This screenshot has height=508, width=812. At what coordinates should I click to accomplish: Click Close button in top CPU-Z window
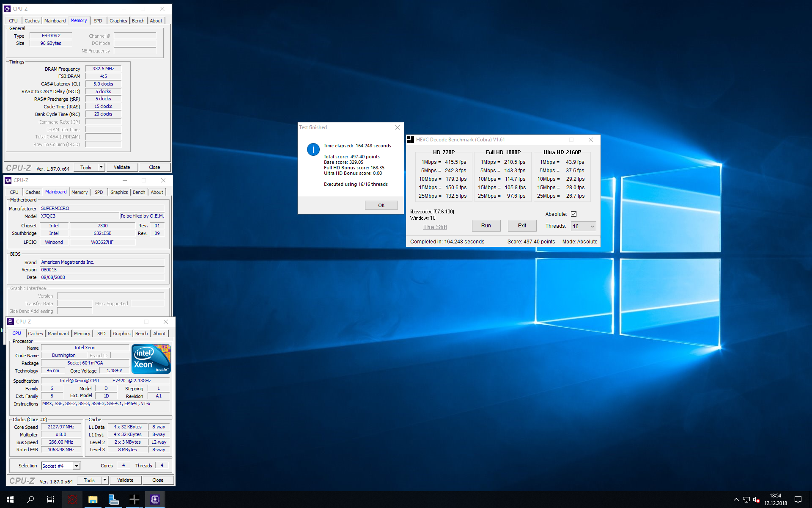pyautogui.click(x=155, y=167)
